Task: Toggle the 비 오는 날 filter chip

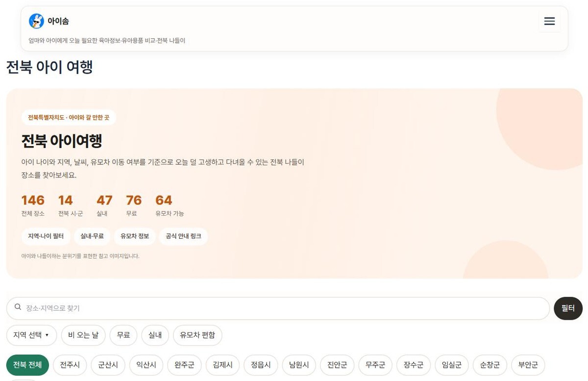Action: point(83,335)
